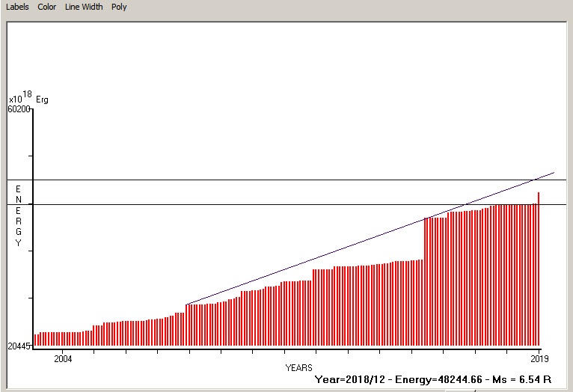Click the vertical ENERGY axis title

[19, 215]
